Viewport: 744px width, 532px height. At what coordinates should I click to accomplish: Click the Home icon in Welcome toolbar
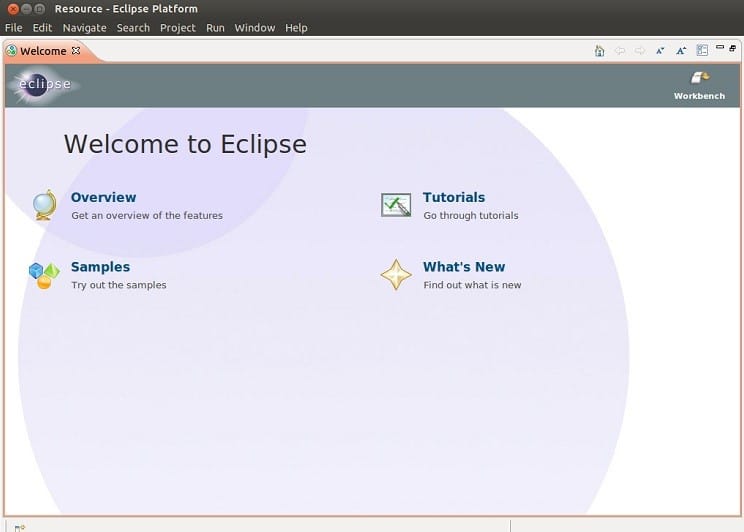599,50
